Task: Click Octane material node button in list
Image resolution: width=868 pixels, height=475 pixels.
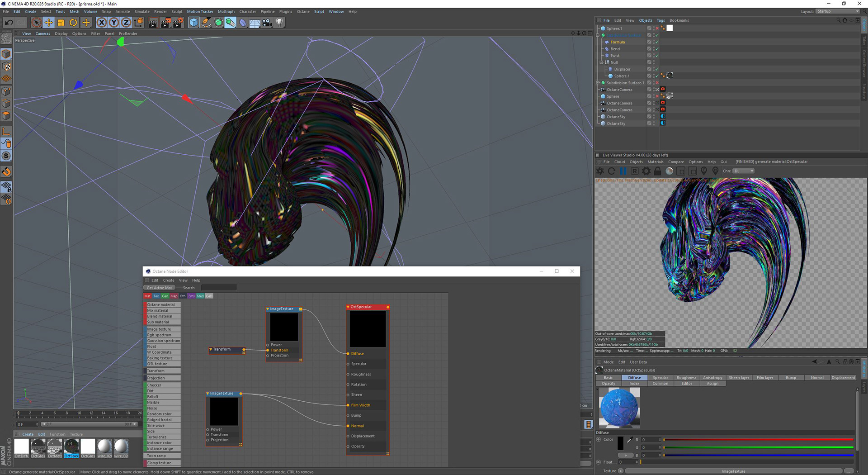Action: coord(163,305)
